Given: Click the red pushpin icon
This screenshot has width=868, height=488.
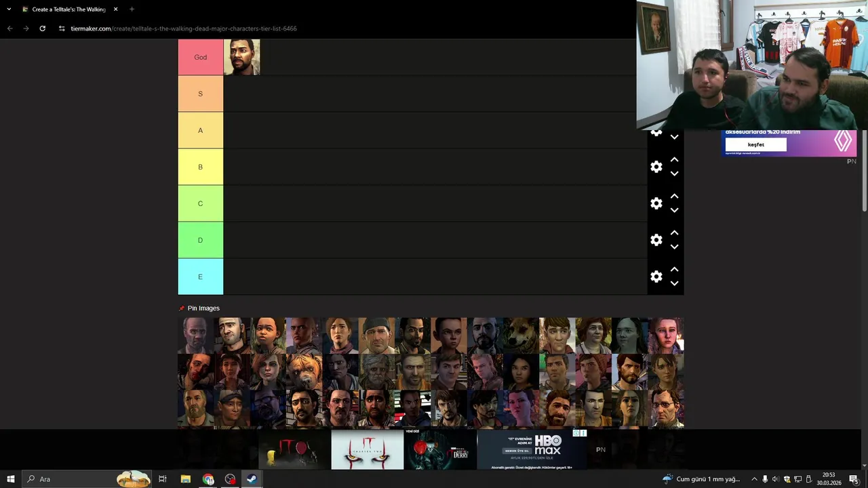Looking at the screenshot, I should point(182,308).
